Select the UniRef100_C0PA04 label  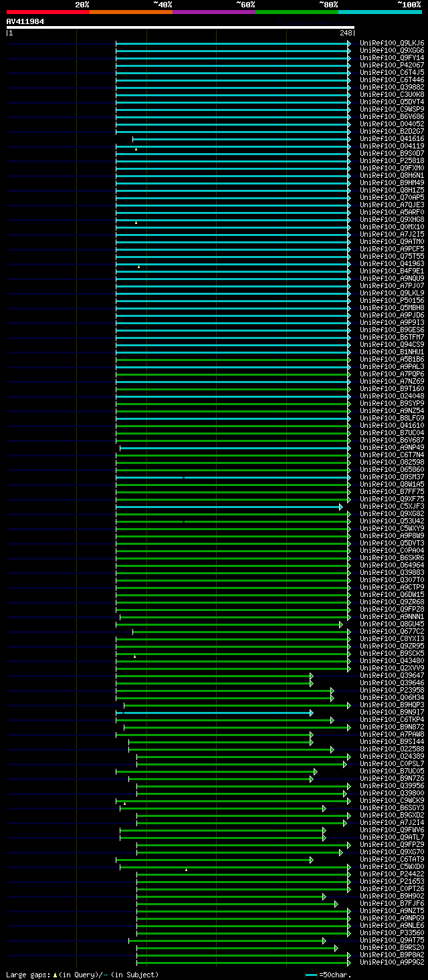pyautogui.click(x=392, y=550)
